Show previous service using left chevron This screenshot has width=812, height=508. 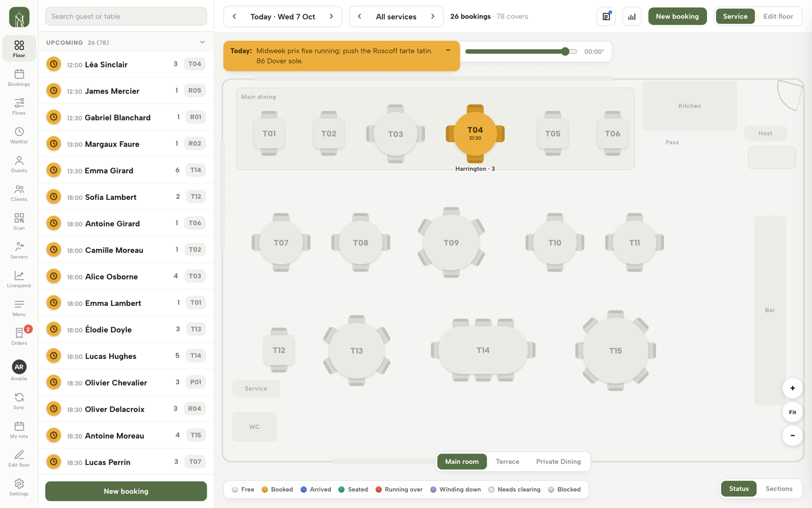pos(360,16)
